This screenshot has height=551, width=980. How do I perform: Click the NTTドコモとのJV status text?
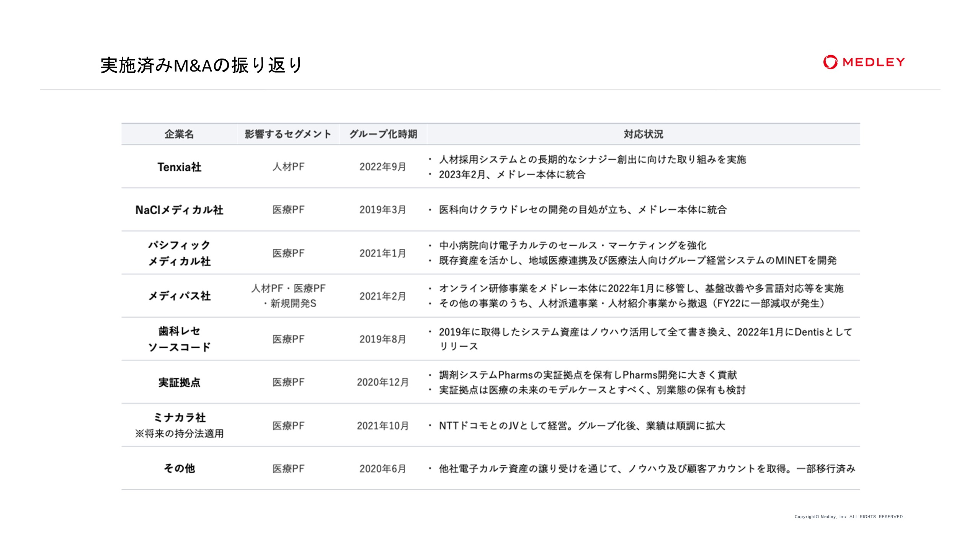click(582, 425)
